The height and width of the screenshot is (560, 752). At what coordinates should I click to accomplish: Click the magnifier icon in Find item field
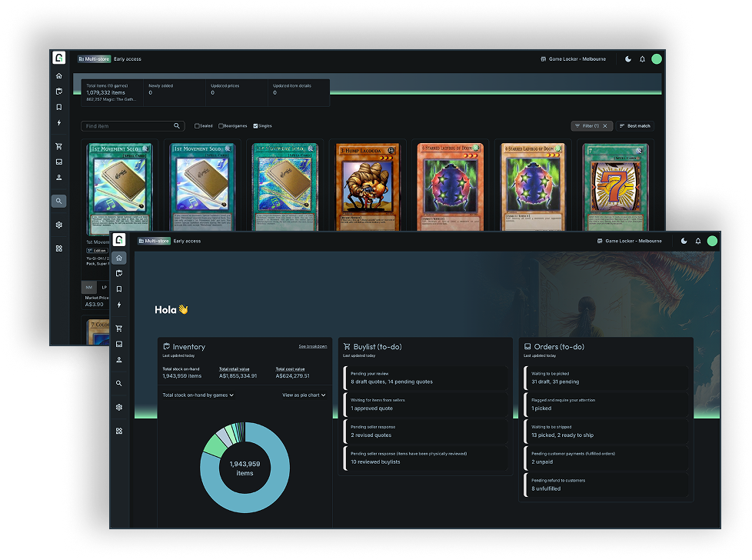(177, 125)
